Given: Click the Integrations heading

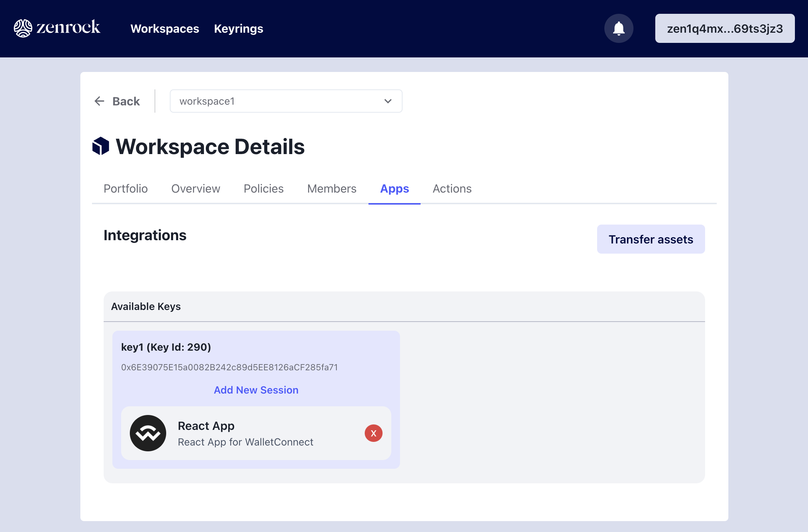Looking at the screenshot, I should click(x=145, y=235).
